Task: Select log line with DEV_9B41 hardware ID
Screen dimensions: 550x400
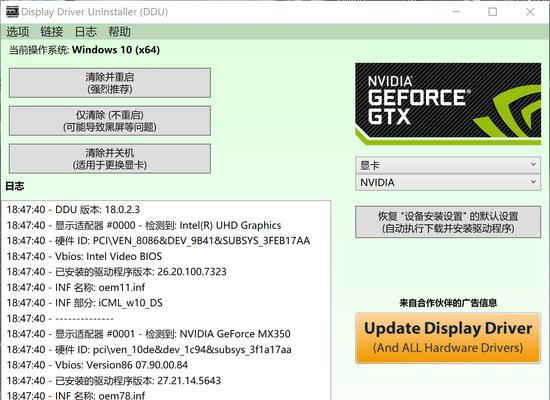Action: point(158,241)
